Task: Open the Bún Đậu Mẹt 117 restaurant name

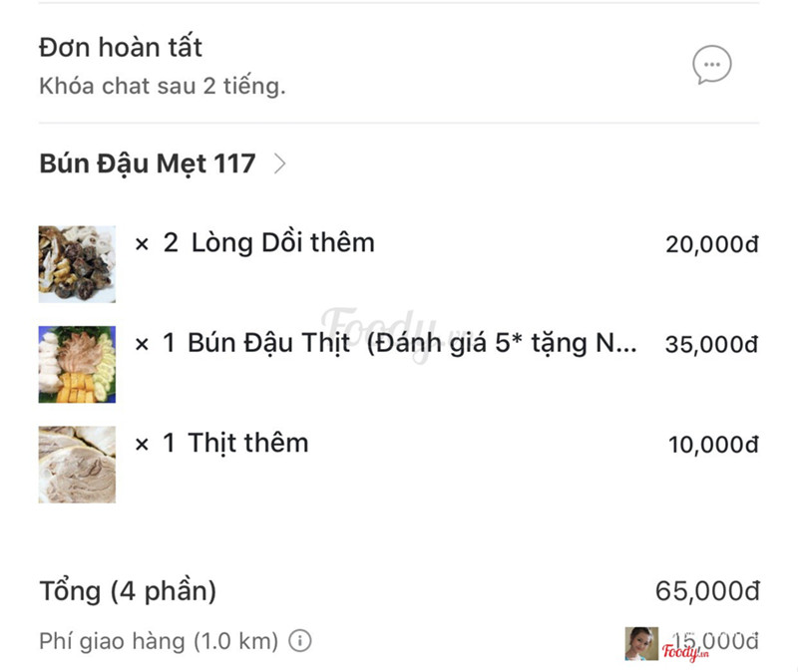Action: [147, 164]
